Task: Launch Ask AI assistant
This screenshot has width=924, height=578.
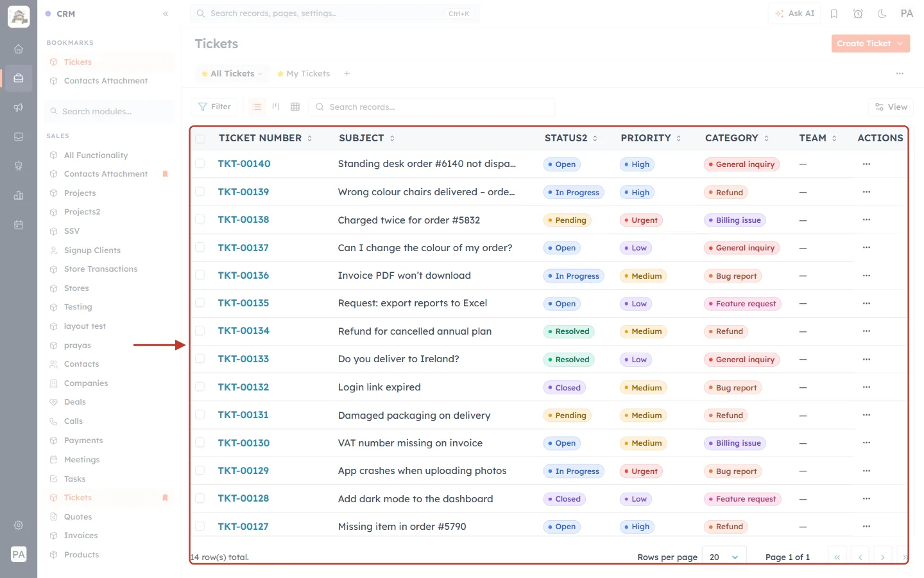Action: 794,13
